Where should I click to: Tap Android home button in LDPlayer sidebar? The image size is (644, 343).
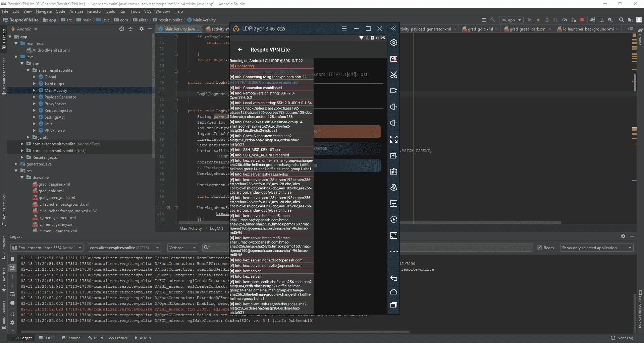coord(394,292)
